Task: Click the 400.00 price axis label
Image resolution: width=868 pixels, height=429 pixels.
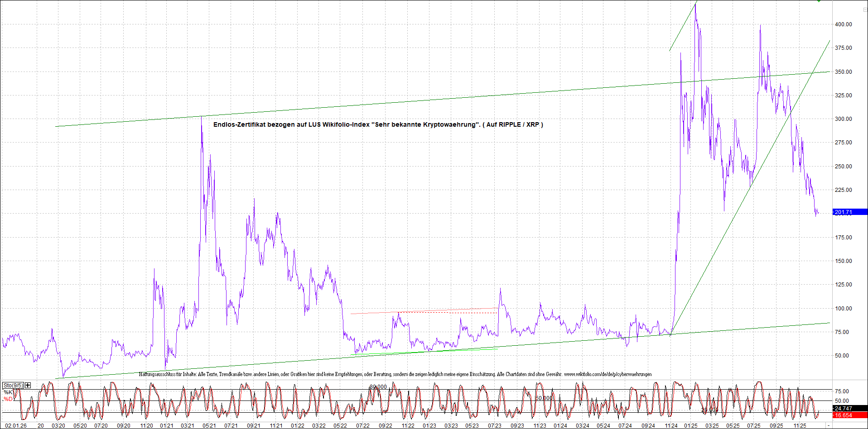Action: 843,24
